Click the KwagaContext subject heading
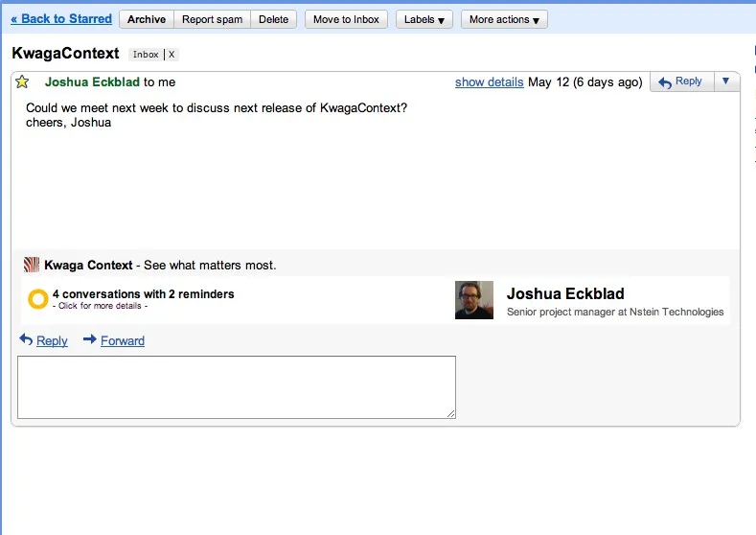 pyautogui.click(x=65, y=53)
